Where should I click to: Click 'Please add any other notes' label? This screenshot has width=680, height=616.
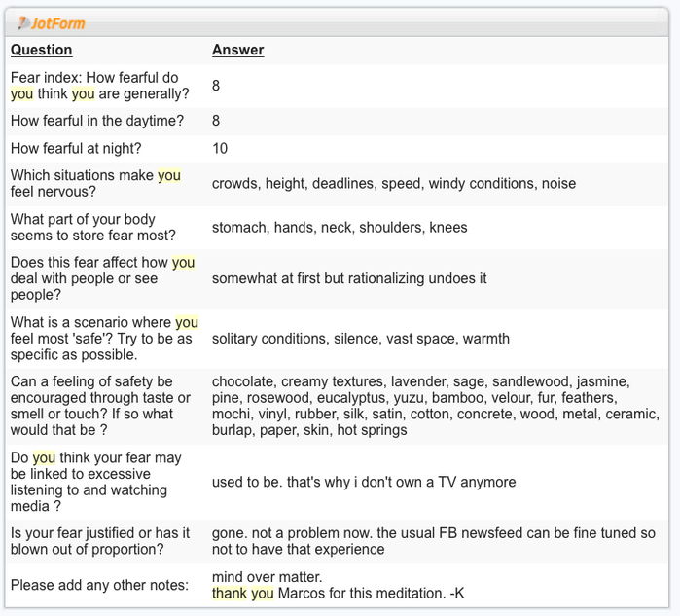click(x=100, y=585)
